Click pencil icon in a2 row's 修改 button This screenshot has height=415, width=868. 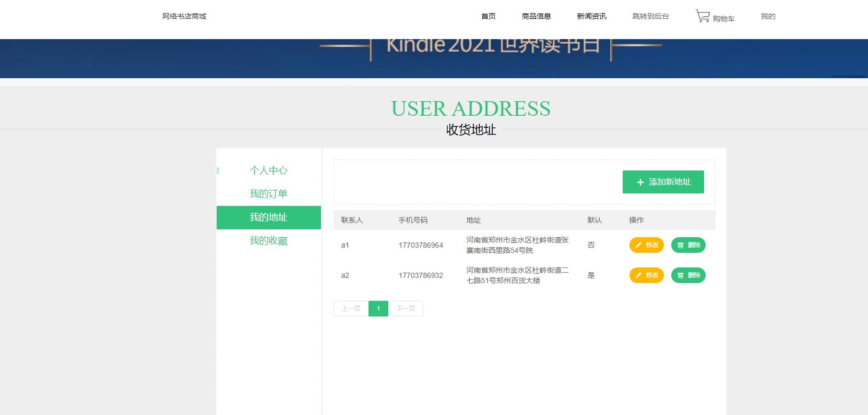coord(638,275)
